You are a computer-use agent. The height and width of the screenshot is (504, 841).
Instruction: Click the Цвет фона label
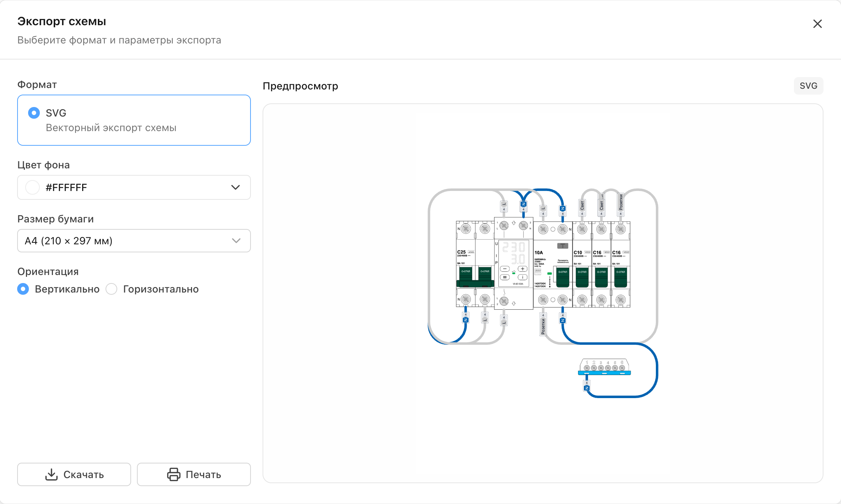click(43, 165)
